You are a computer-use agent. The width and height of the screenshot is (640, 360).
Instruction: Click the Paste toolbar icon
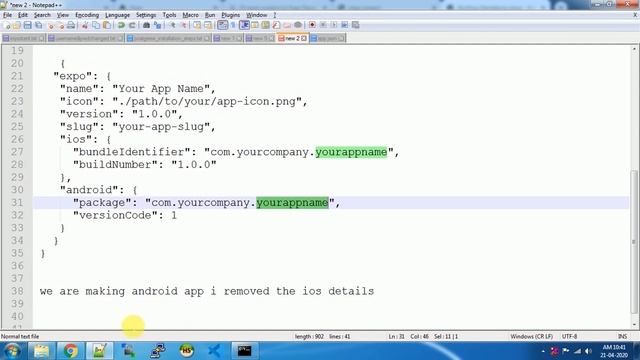click(107, 25)
